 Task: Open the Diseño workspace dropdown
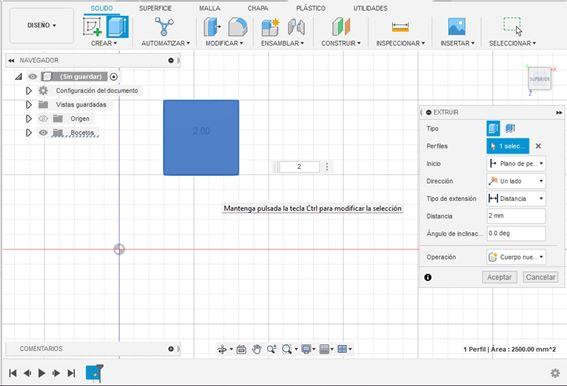(42, 25)
